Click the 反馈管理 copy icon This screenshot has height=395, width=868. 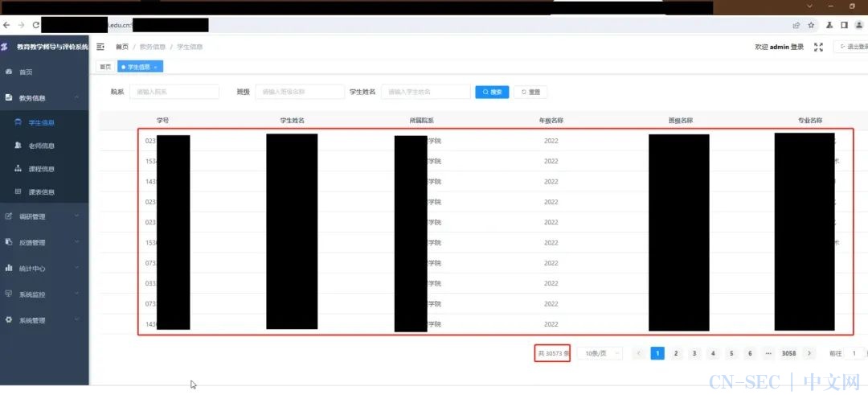[9, 241]
